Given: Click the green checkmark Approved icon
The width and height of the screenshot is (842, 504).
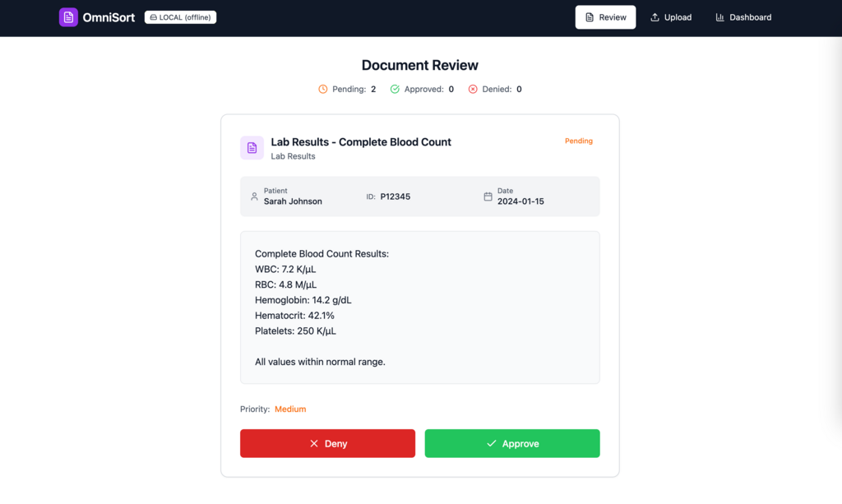Looking at the screenshot, I should [x=395, y=89].
